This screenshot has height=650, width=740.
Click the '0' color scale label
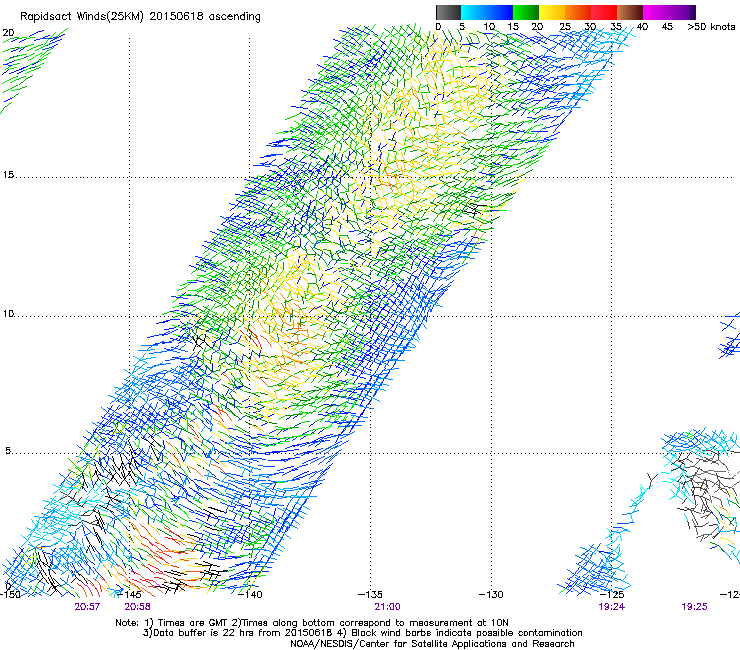tap(438, 27)
